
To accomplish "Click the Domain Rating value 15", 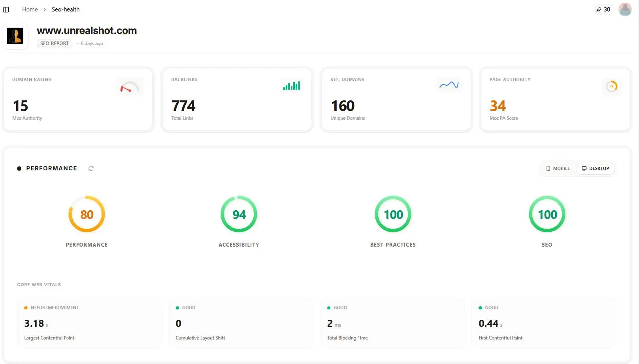I will pos(21,106).
